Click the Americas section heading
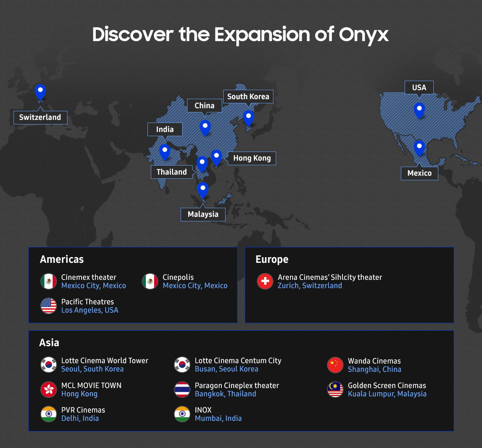The height and width of the screenshot is (448, 482). point(62,259)
